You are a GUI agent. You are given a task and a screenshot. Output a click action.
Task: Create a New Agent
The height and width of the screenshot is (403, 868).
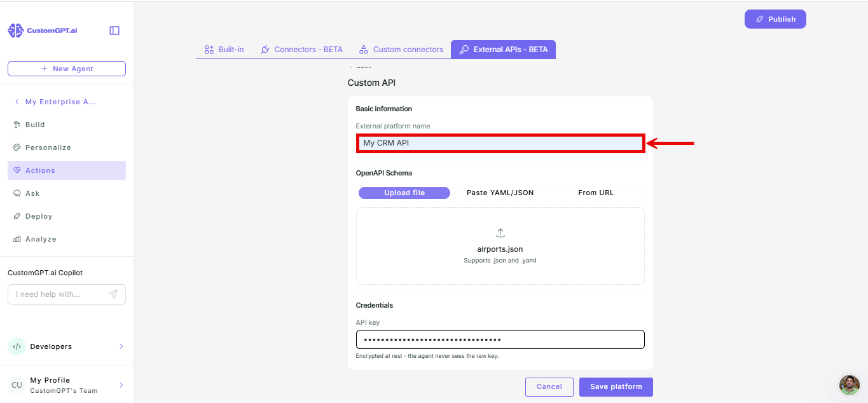coord(67,69)
